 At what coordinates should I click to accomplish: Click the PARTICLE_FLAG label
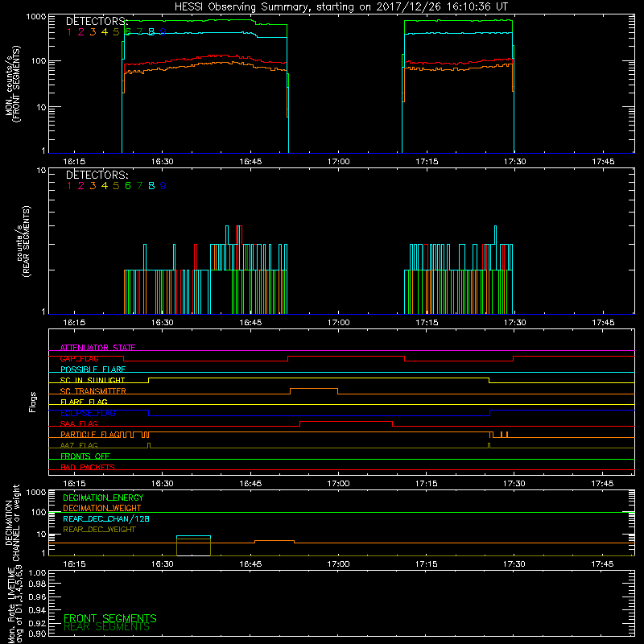click(91, 435)
